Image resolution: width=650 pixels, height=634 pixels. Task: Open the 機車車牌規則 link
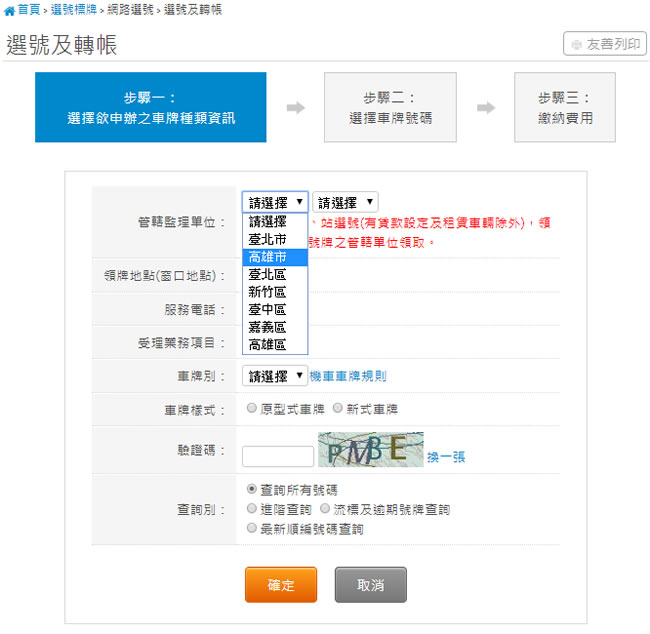[348, 376]
